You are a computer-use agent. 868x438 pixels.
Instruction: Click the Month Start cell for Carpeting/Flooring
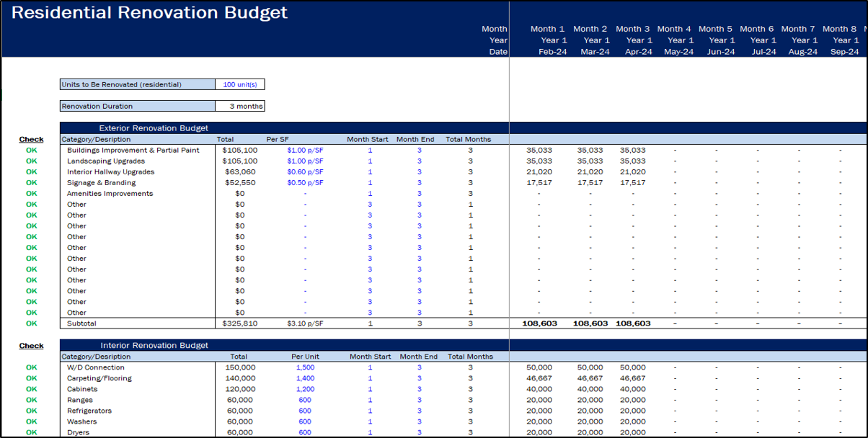tap(370, 377)
